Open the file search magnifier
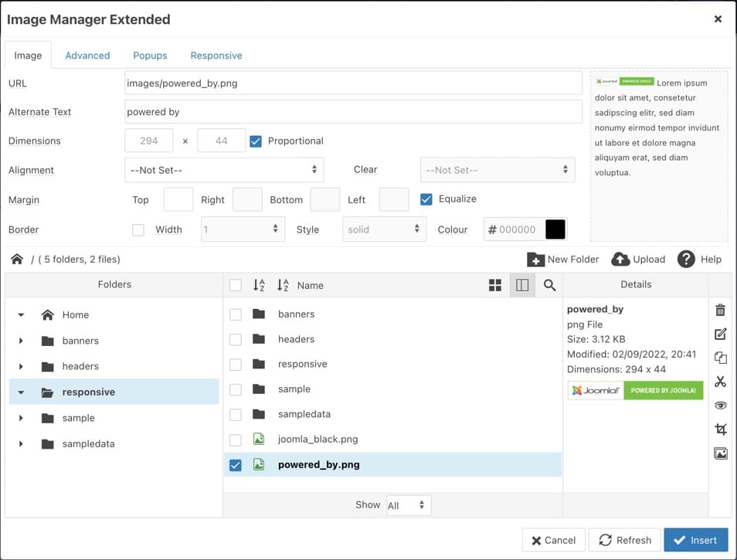Viewport: 737px width, 560px height. (549, 285)
